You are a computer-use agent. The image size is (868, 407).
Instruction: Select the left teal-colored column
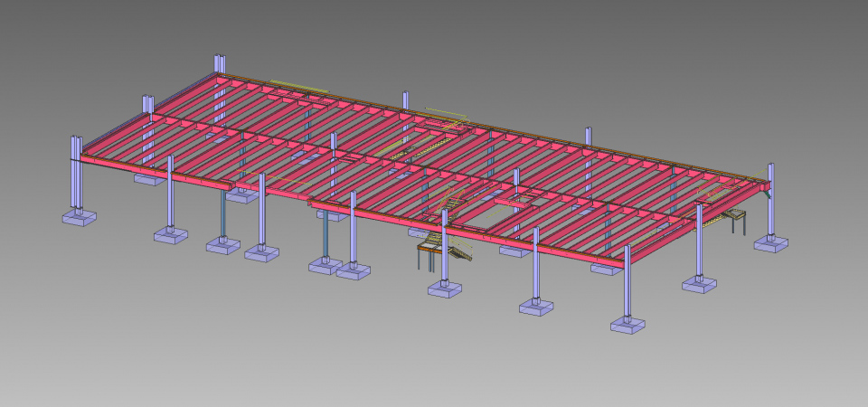tap(223, 213)
